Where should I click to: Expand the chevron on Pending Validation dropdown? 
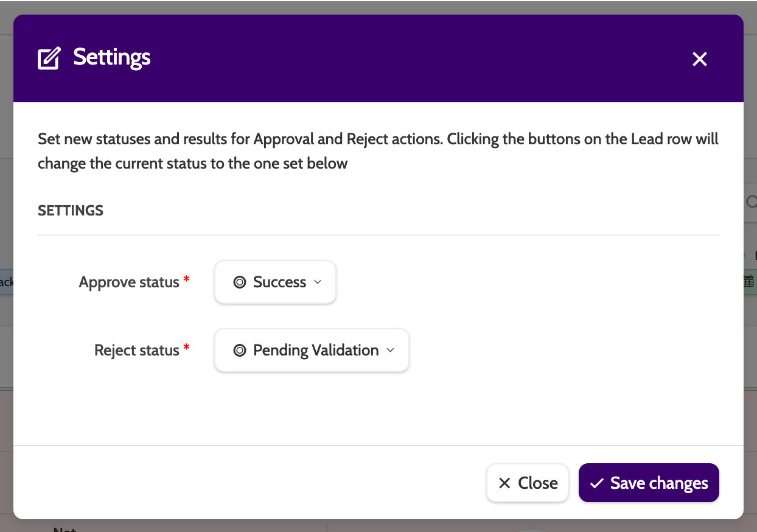point(391,351)
